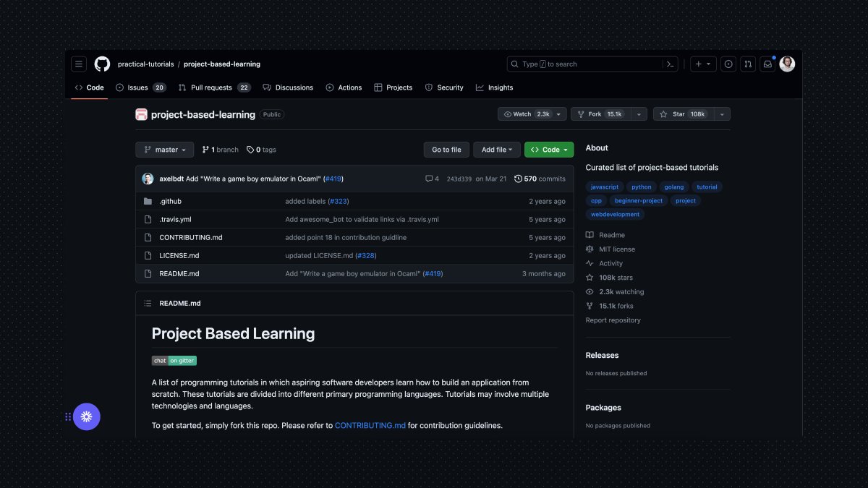
Task: Open the CONTRIBUTING.md link in README
Action: pyautogui.click(x=370, y=425)
